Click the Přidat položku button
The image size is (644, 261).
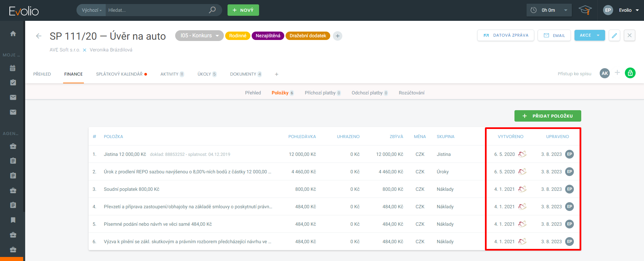tap(547, 116)
